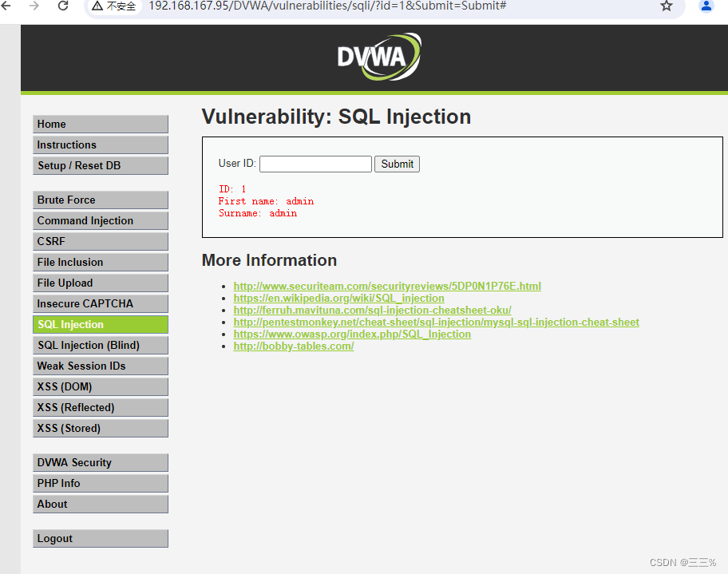Select Brute Force from the sidebar
The width and height of the screenshot is (728, 574).
point(100,200)
